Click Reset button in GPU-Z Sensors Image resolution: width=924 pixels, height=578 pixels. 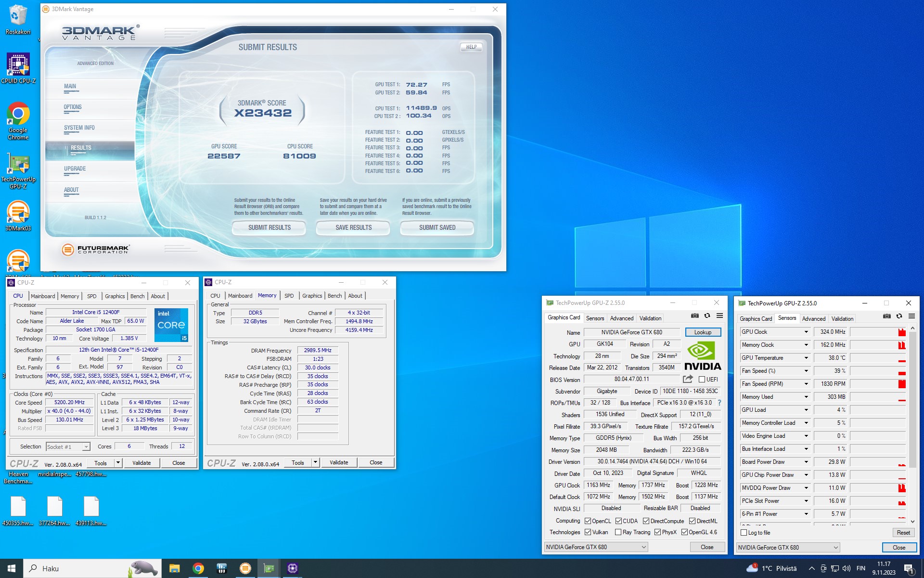(x=903, y=533)
